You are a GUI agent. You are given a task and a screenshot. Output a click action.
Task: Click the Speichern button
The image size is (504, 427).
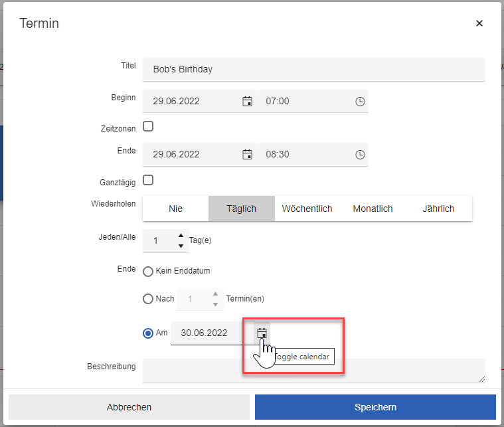pyautogui.click(x=375, y=407)
